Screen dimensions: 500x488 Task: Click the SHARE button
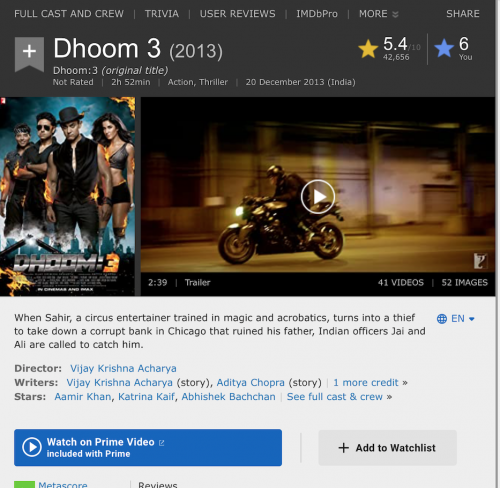(463, 14)
